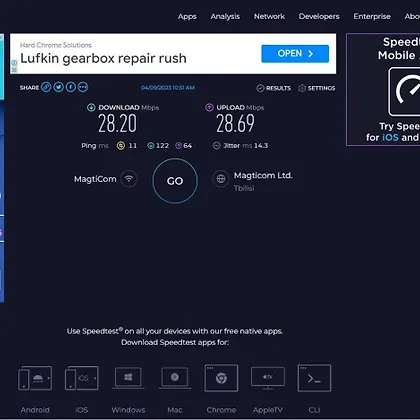420x420 pixels.
Task: Open the Developers menu
Action: [x=319, y=16]
